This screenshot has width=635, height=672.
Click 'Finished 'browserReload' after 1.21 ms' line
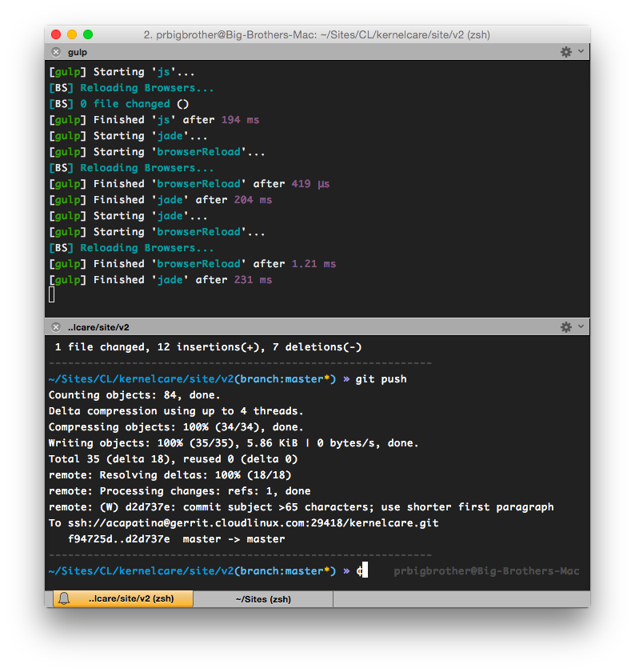click(x=193, y=264)
